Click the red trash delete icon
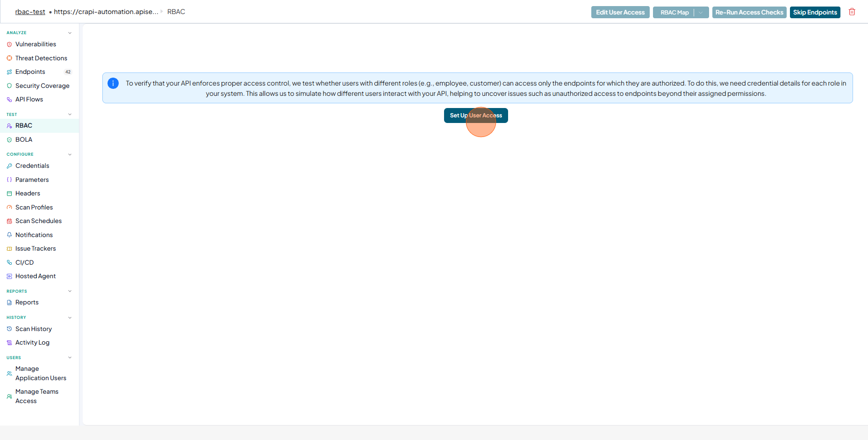Image resolution: width=868 pixels, height=440 pixels. coord(852,12)
